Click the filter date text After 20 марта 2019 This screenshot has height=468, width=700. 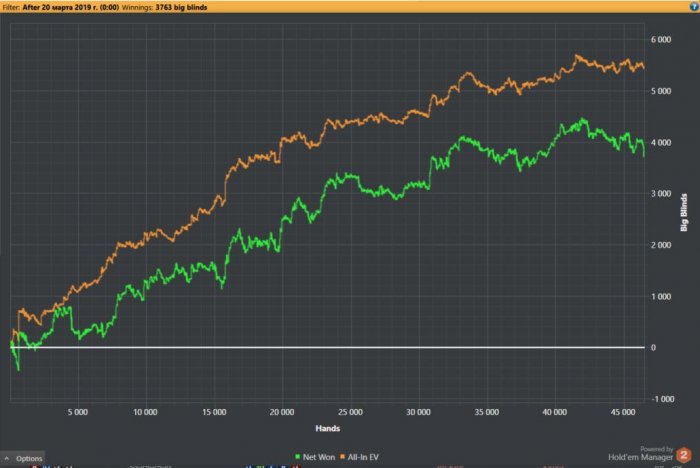tap(71, 7)
